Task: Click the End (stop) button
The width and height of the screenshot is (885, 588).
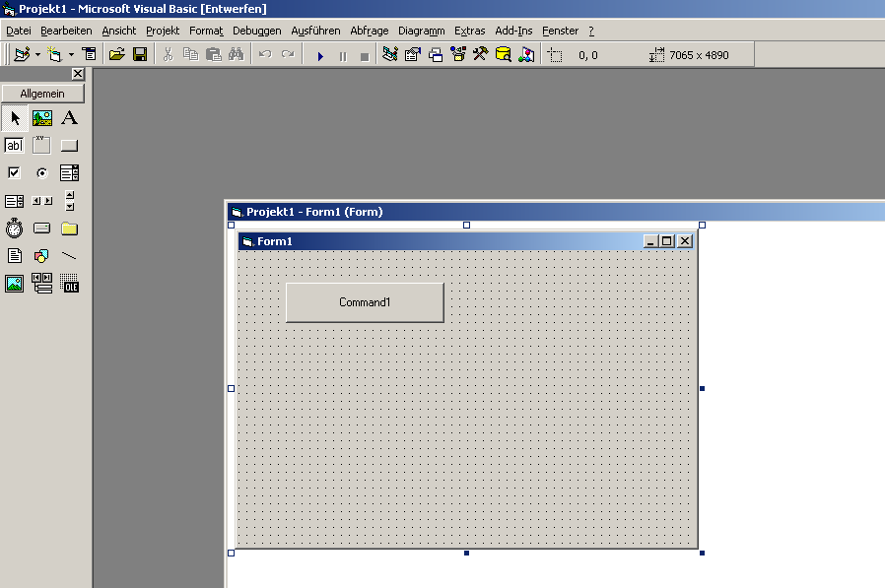Action: 365,56
